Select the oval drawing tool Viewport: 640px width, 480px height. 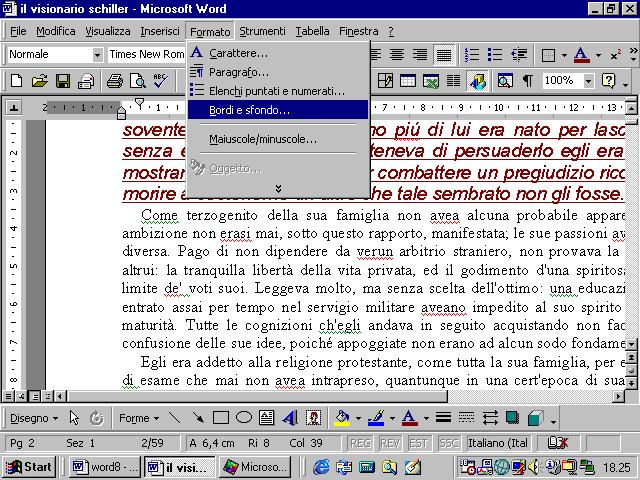pos(244,418)
